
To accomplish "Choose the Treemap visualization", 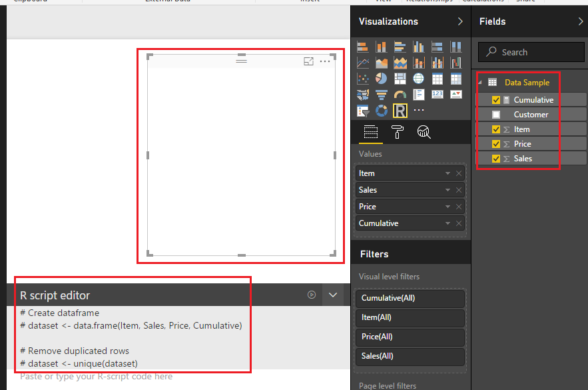I will [x=400, y=79].
